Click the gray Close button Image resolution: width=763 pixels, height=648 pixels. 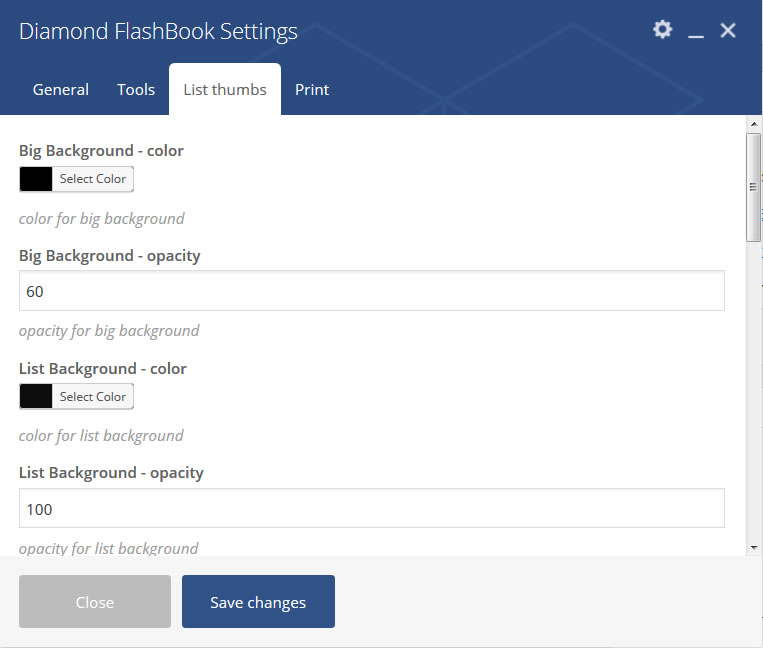tap(95, 602)
